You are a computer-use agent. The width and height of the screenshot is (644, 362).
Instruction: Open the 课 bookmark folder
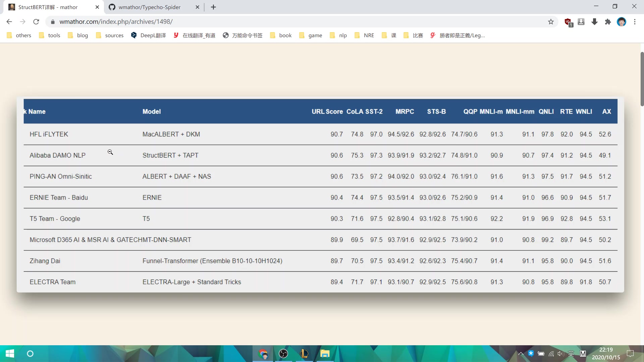pyautogui.click(x=389, y=36)
